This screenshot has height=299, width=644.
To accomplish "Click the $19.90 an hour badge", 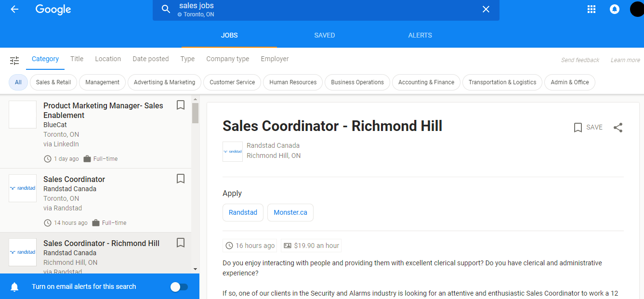I will point(311,246).
